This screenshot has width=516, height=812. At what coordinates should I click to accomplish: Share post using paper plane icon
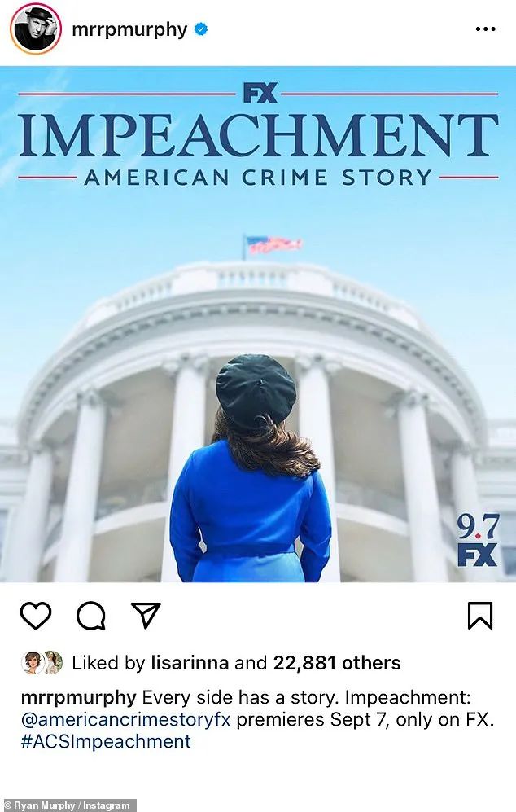tap(146, 615)
